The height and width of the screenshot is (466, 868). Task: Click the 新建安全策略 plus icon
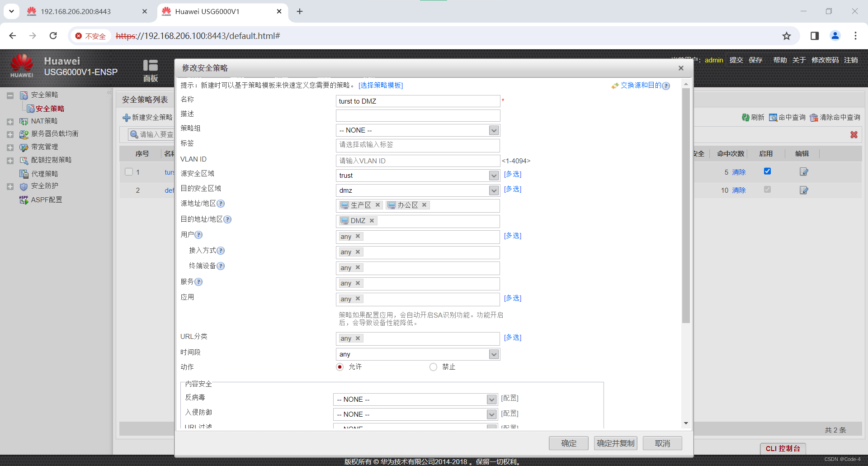coord(127,118)
